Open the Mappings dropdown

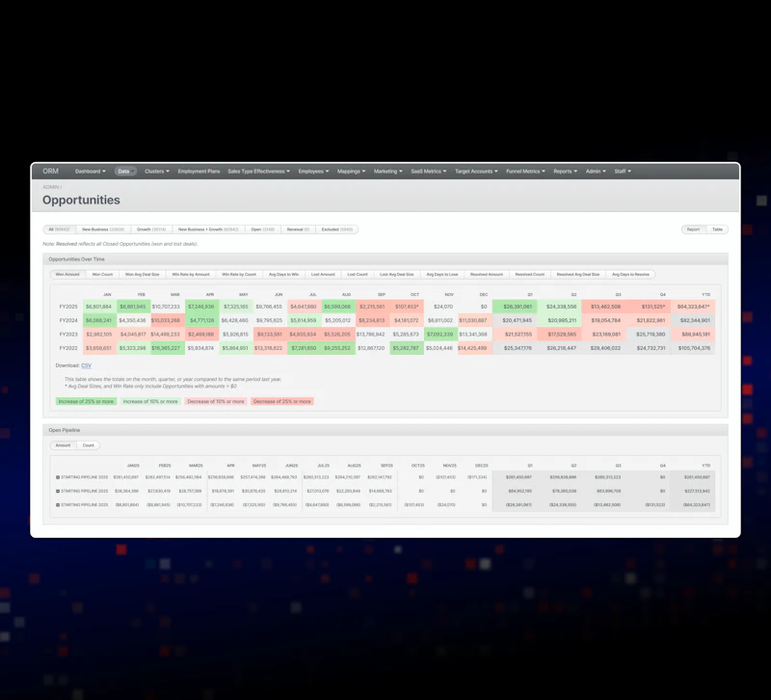pyautogui.click(x=351, y=172)
